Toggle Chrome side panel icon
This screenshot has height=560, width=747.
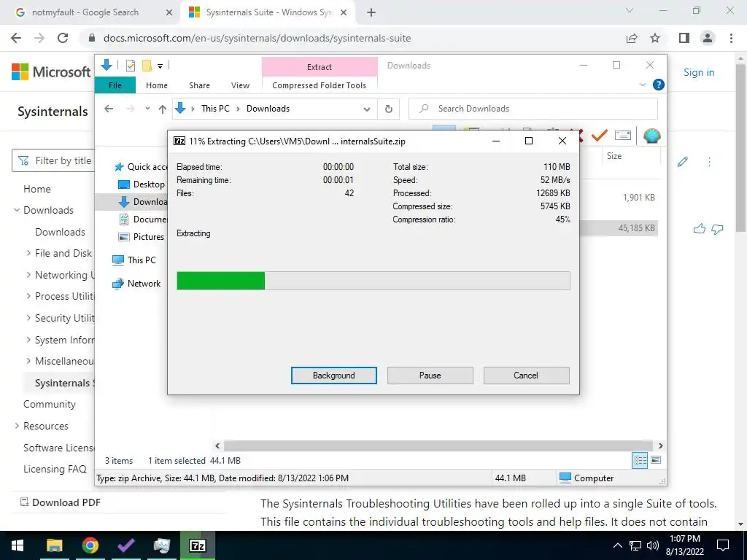pyautogui.click(x=684, y=38)
